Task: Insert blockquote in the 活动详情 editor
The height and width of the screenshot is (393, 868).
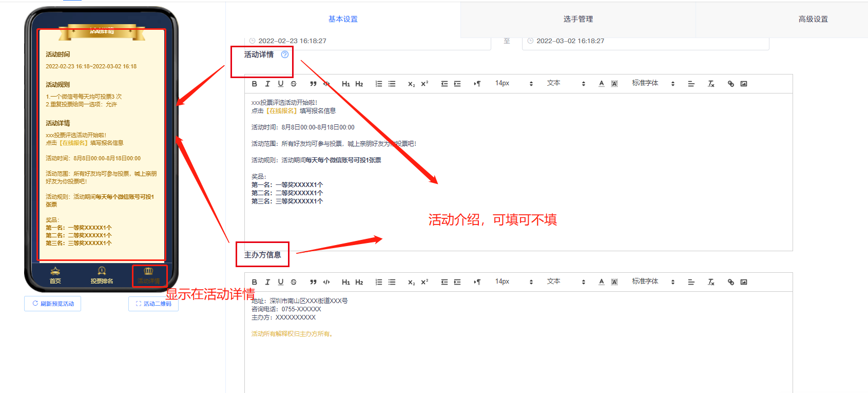Action: (x=313, y=84)
